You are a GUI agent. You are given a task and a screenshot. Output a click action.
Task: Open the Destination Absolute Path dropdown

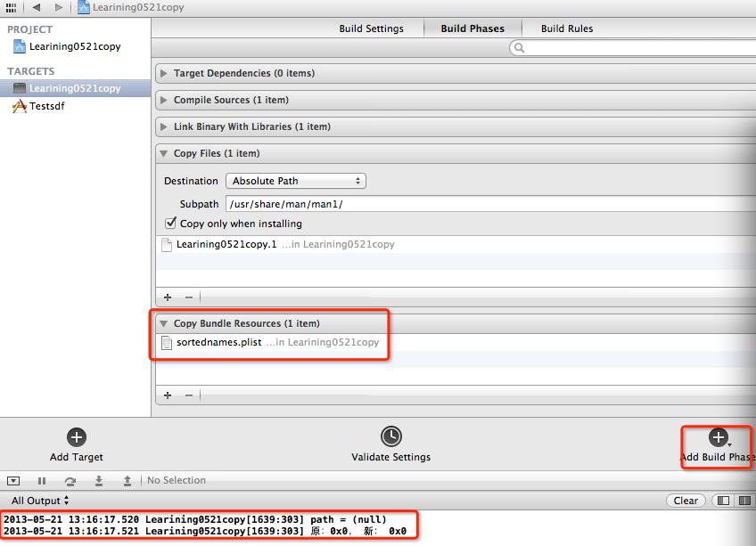tap(296, 181)
